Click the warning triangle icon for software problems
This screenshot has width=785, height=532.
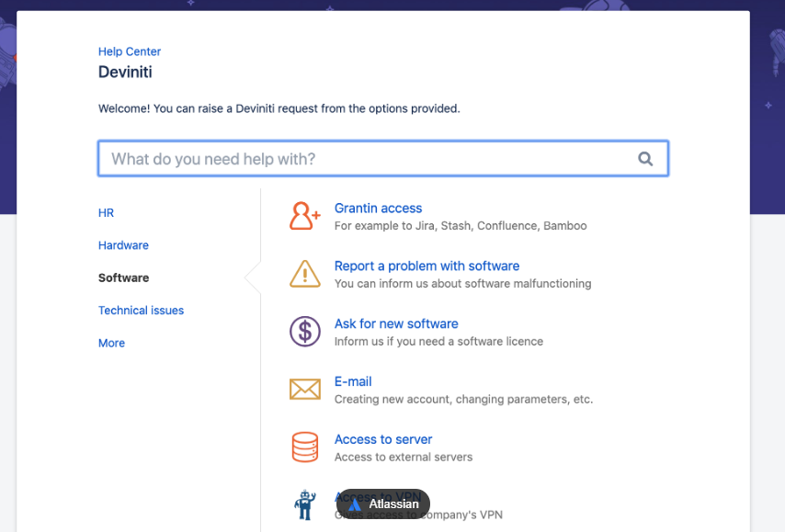(x=304, y=274)
